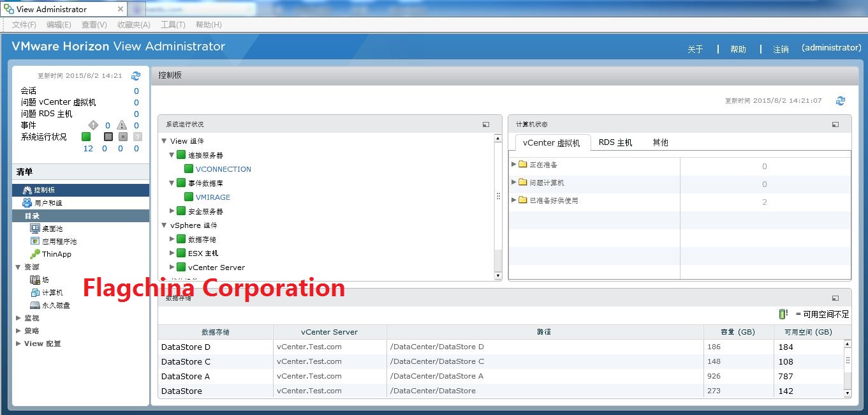Click the View Administrator window title icon
This screenshot has height=415, width=868.
[x=9, y=9]
